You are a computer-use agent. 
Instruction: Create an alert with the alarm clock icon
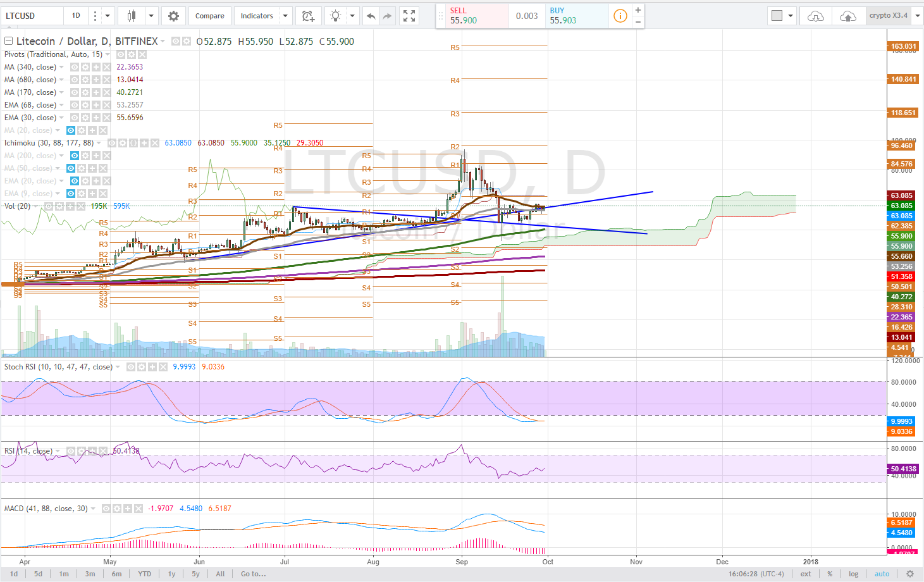pyautogui.click(x=308, y=16)
